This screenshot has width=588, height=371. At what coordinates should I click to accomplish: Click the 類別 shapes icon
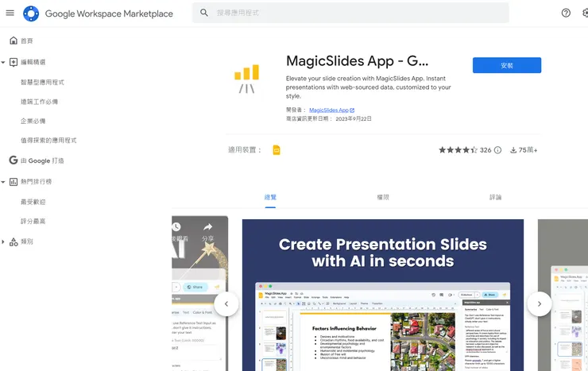[14, 242]
